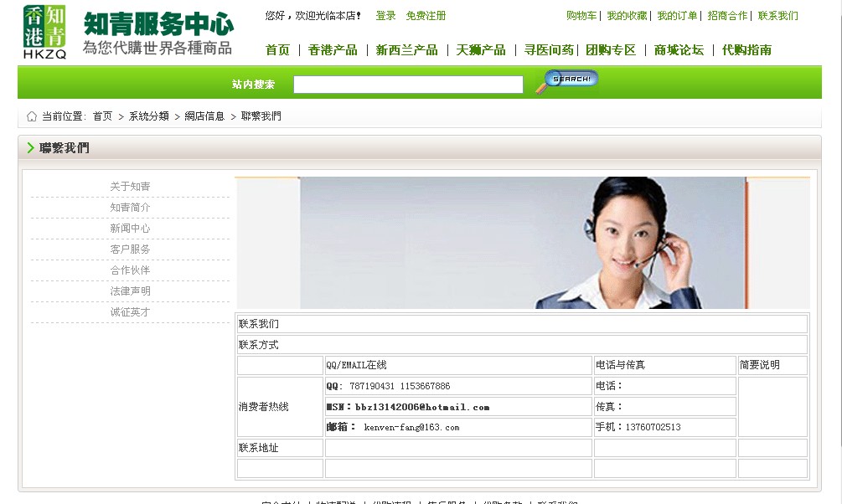Select the 天狮产品 tab
Screen dimensions: 842x504
tap(482, 49)
